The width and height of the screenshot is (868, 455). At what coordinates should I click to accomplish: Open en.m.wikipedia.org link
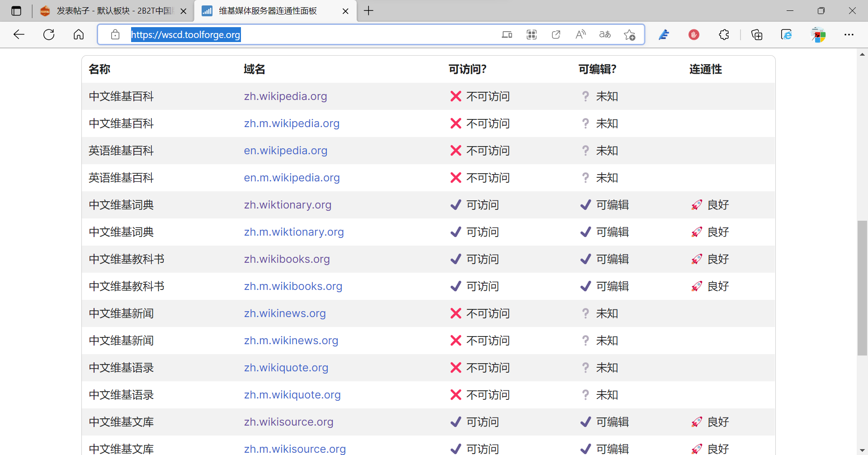click(x=292, y=178)
